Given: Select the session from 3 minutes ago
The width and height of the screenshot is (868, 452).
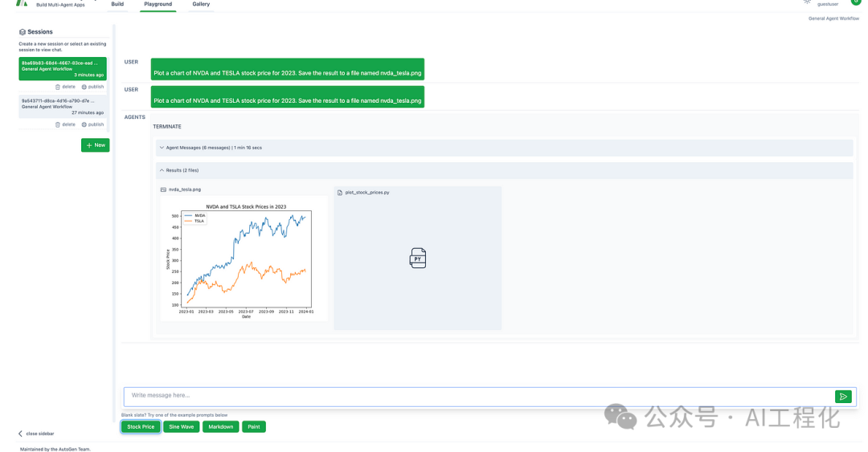Looking at the screenshot, I should coord(63,68).
